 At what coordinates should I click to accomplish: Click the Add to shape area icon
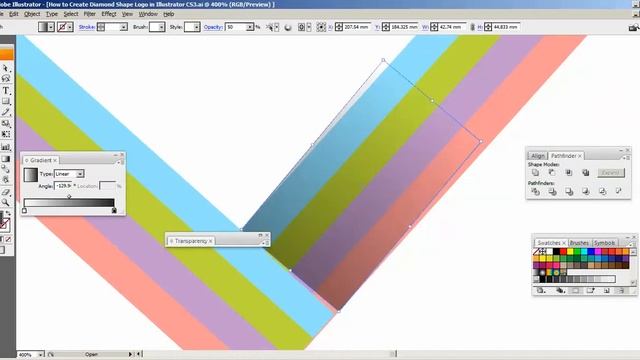tap(535, 173)
